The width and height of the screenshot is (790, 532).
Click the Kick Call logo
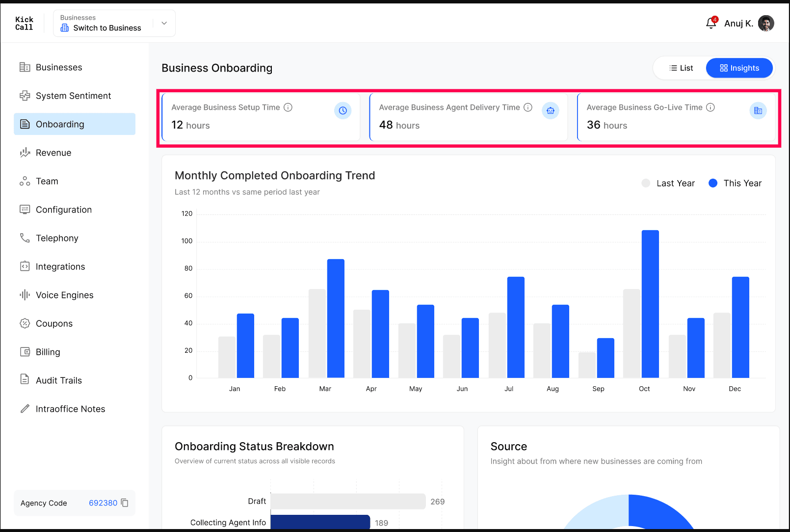tap(24, 23)
